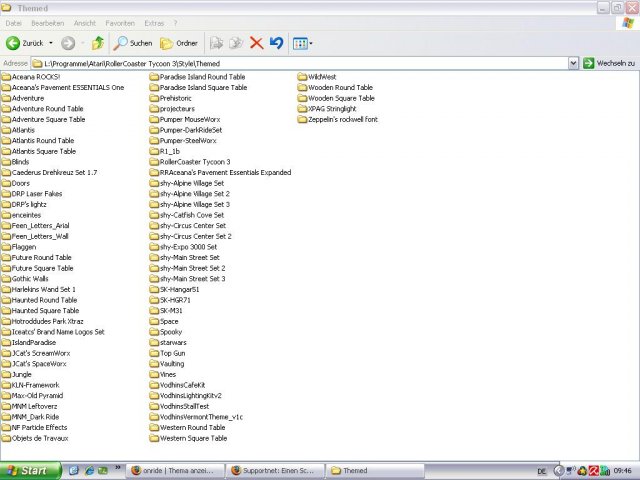Viewport: 640px width, 480px height.
Task: Select Caederus Drehkreuz Set 1.7 folder
Action: [49, 172]
